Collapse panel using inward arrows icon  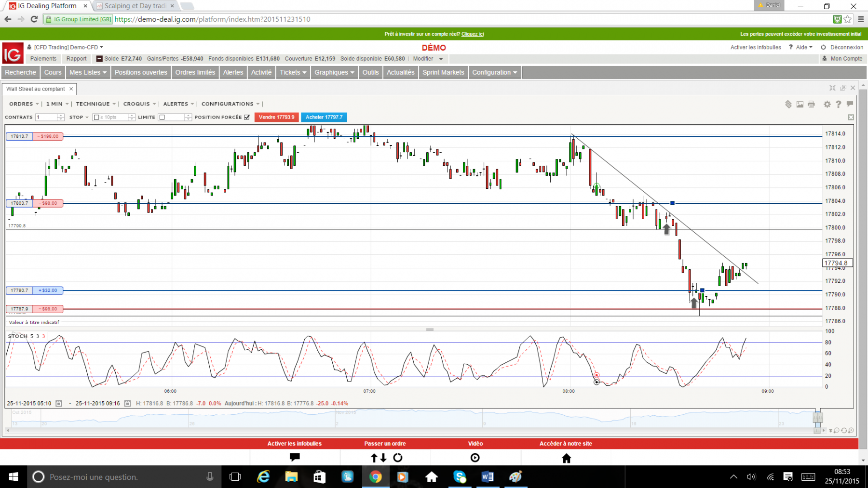tap(832, 88)
